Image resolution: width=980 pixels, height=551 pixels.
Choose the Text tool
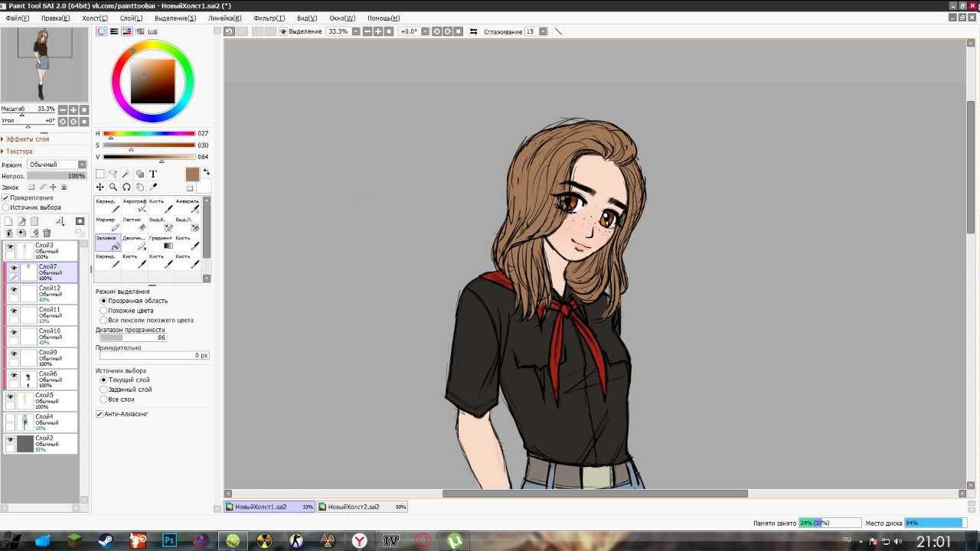click(x=152, y=174)
